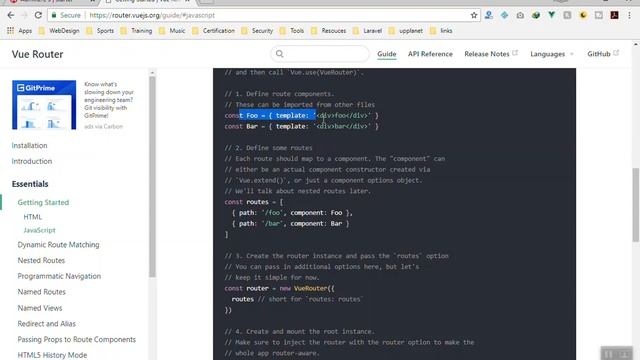Click the secure padlock icon
The image size is (640, 360).
tap(53, 15)
